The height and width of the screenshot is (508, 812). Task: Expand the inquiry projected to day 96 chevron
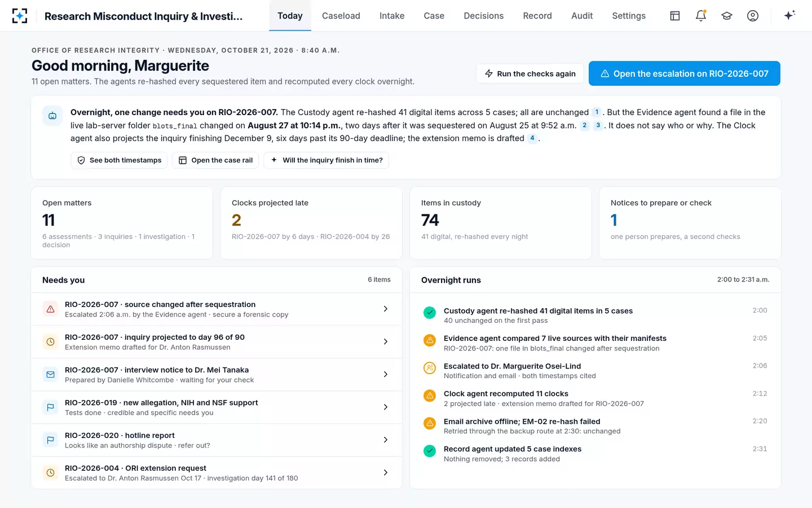(386, 341)
